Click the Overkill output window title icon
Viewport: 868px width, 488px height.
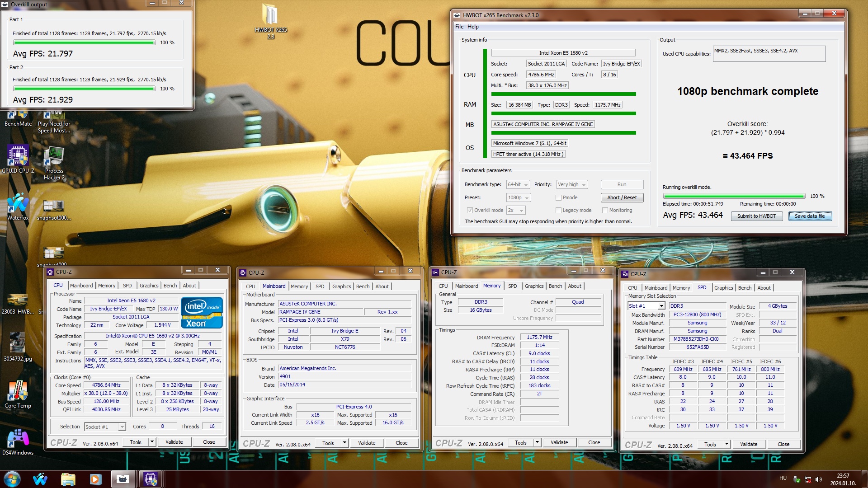(x=5, y=5)
